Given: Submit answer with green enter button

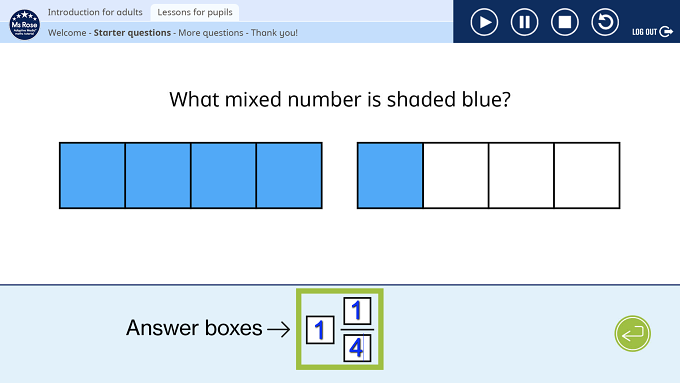Looking at the screenshot, I should coord(632,334).
